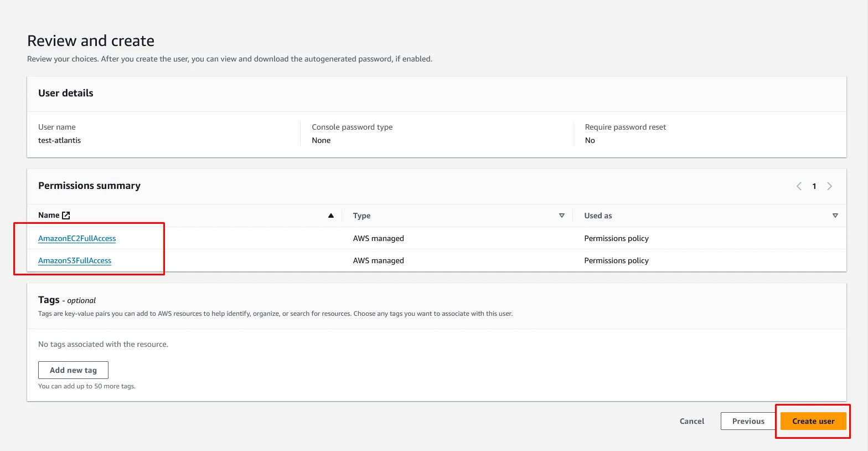Viewport: 868px width, 451px height.
Task: Select the test-atlantis user name value
Action: pyautogui.click(x=59, y=140)
